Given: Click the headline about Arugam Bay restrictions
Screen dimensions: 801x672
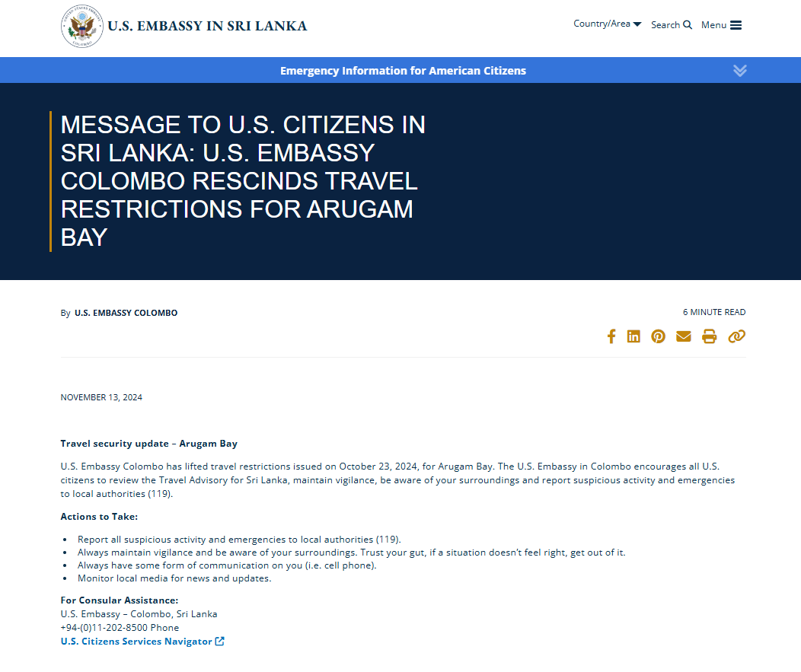Looking at the screenshot, I should (243, 181).
